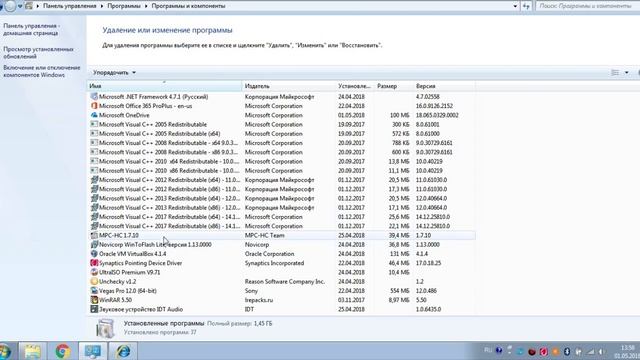Select Visual C++ 2013 Redistributable (x86) row
The image size is (640, 360).
[281, 207]
